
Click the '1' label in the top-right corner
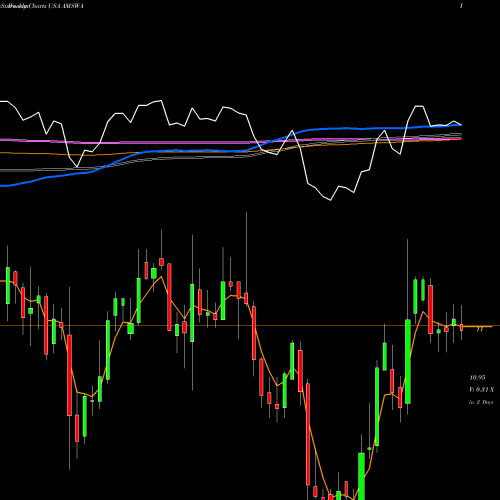[461, 6]
